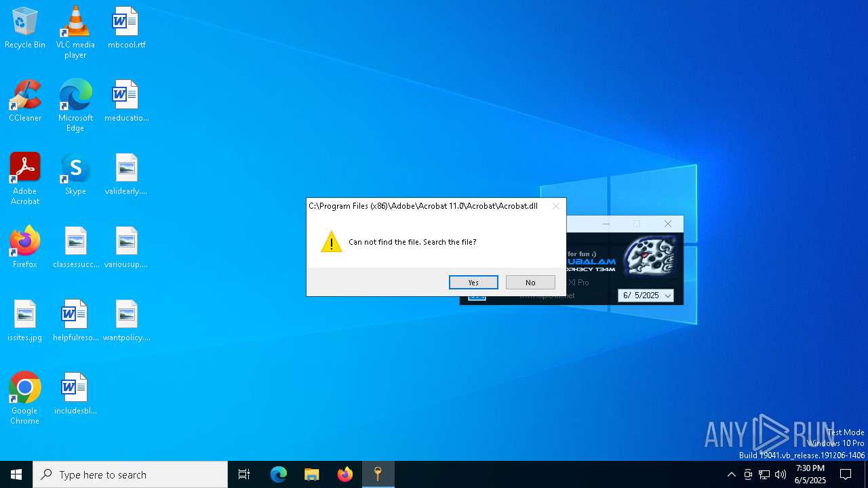Expand the 6/5/2025 date dropdown
The height and width of the screenshot is (488, 868).
[667, 296]
